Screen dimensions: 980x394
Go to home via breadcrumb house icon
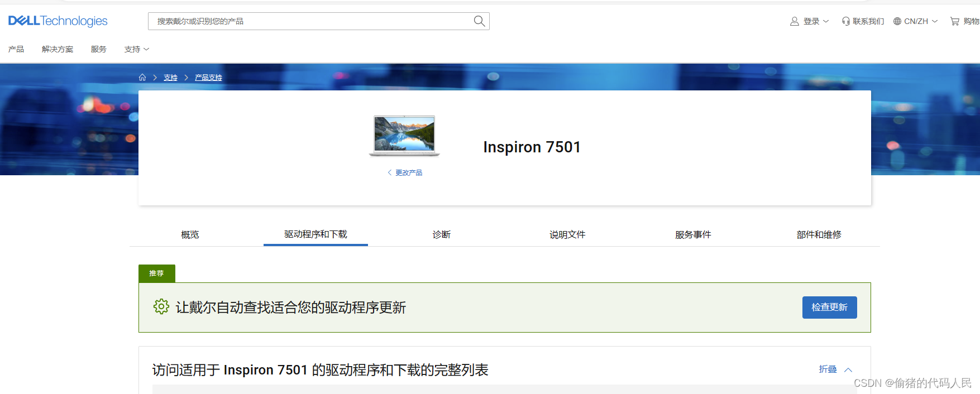coord(142,78)
